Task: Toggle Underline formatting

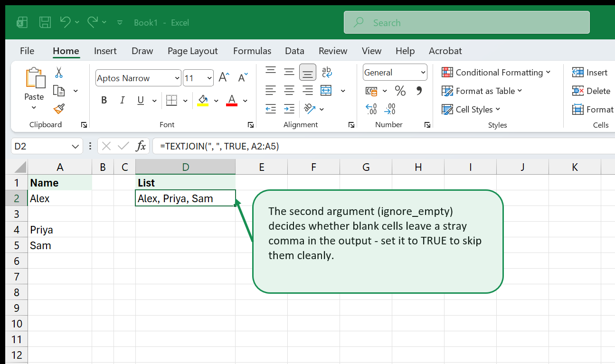Action: point(141,100)
